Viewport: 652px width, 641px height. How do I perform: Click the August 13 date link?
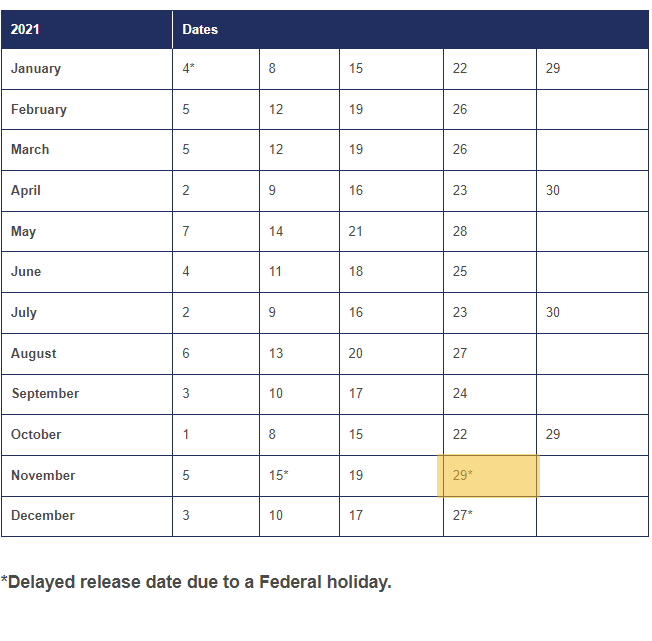click(x=276, y=353)
